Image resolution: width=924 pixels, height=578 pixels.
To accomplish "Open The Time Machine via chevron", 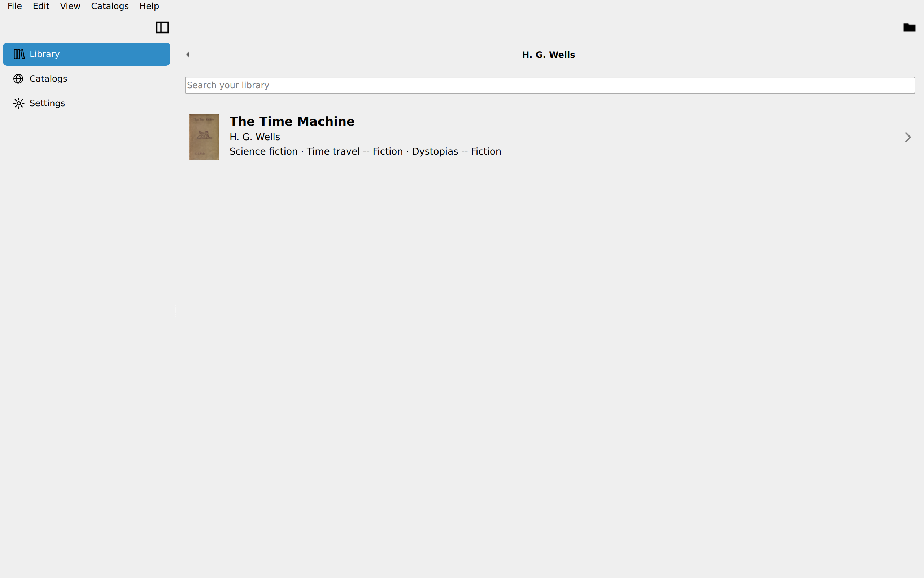I will click(908, 137).
